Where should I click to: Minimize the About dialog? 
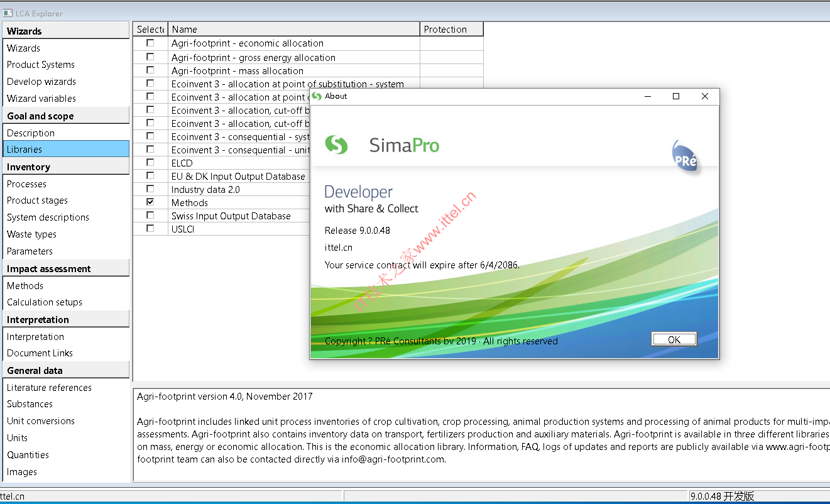coord(647,96)
